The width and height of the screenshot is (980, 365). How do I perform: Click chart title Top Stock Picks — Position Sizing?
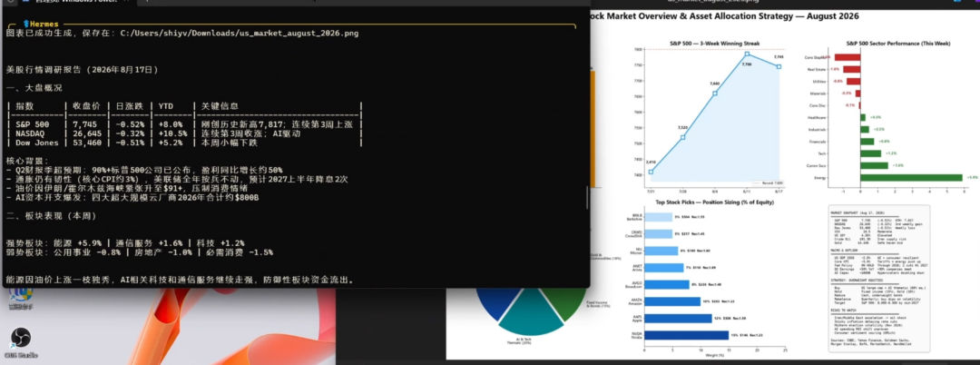point(715,202)
